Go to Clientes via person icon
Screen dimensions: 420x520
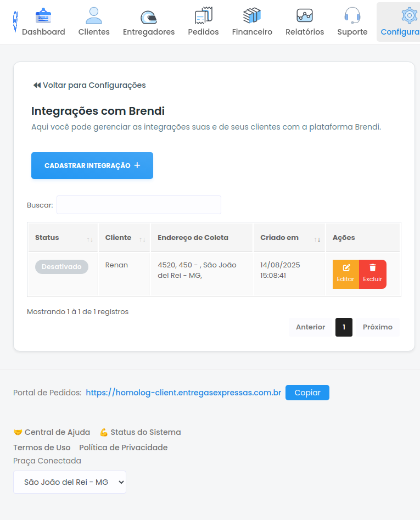(94, 16)
